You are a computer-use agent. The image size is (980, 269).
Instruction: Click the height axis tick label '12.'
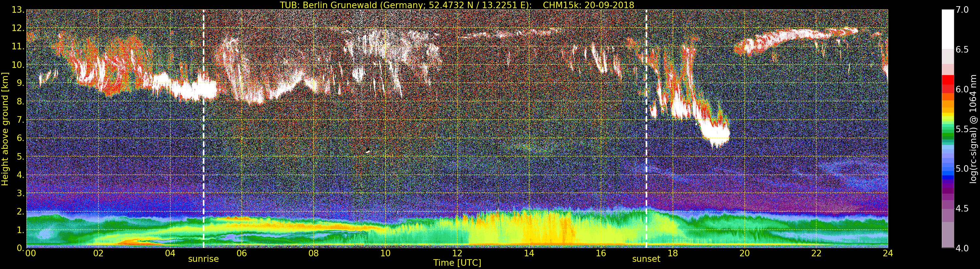point(18,28)
